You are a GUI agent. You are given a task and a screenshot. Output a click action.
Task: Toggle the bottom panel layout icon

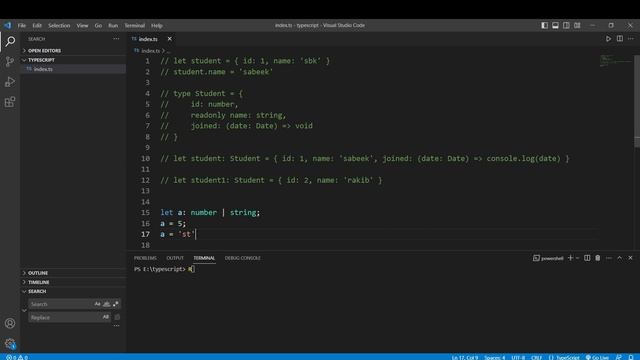click(555, 25)
